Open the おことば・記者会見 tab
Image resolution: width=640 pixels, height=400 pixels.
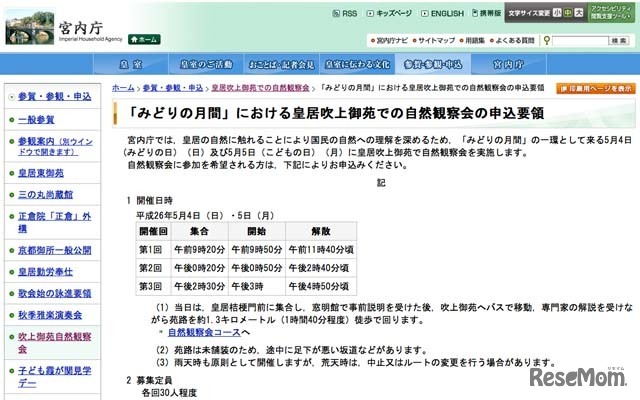pyautogui.click(x=282, y=64)
